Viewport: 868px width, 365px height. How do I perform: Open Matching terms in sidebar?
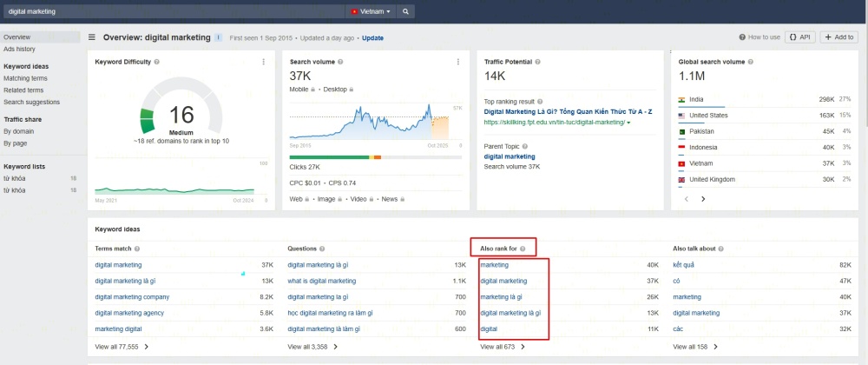(25, 78)
